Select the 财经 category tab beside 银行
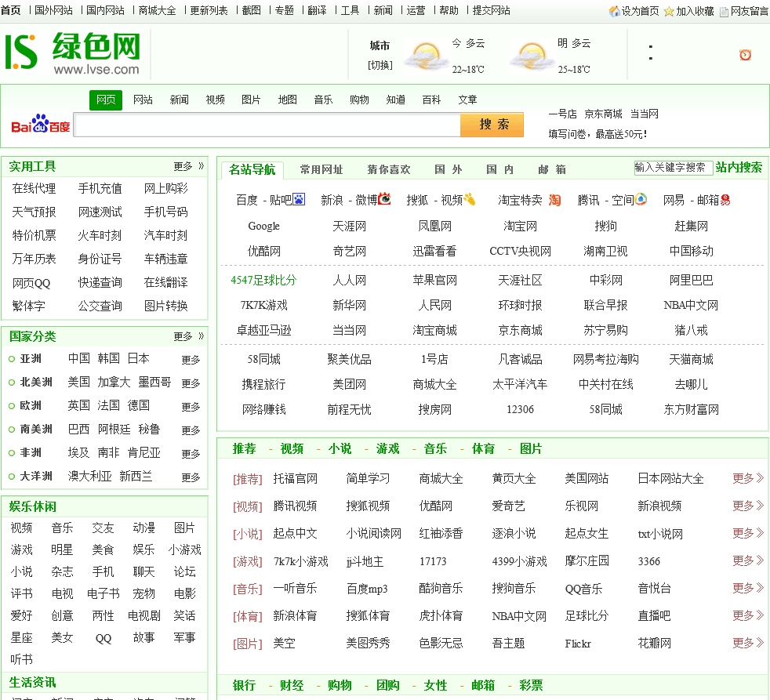 click(x=292, y=685)
